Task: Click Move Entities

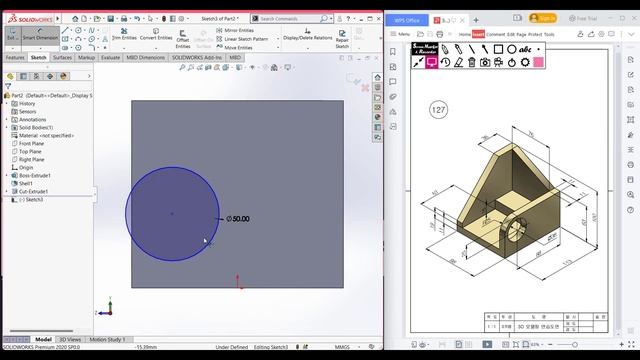Action: coord(235,48)
